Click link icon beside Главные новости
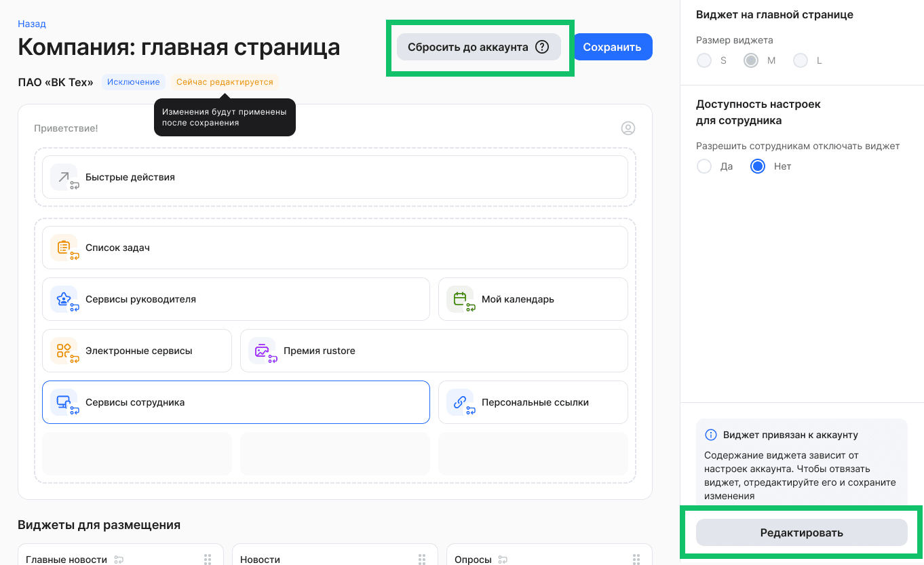924x565 pixels. 119,560
